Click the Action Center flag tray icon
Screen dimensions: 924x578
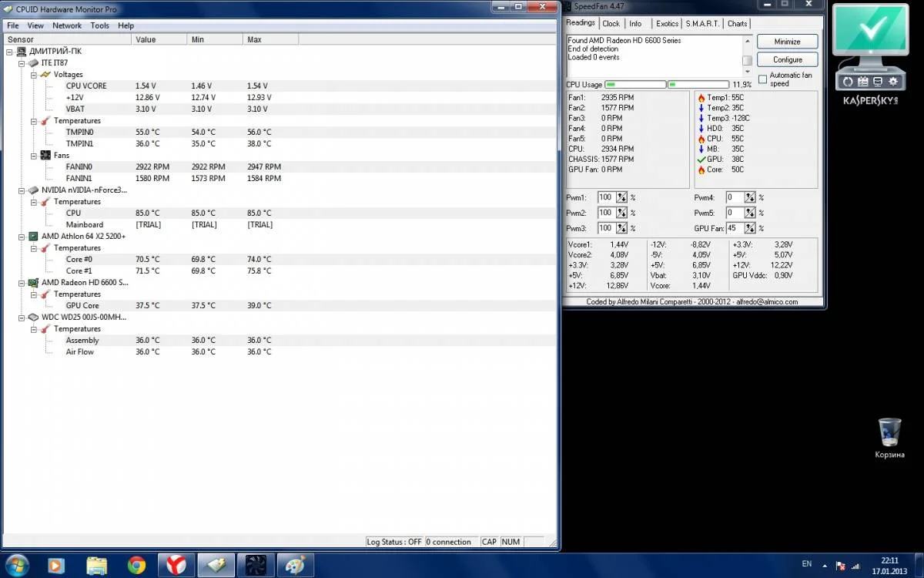coord(841,566)
